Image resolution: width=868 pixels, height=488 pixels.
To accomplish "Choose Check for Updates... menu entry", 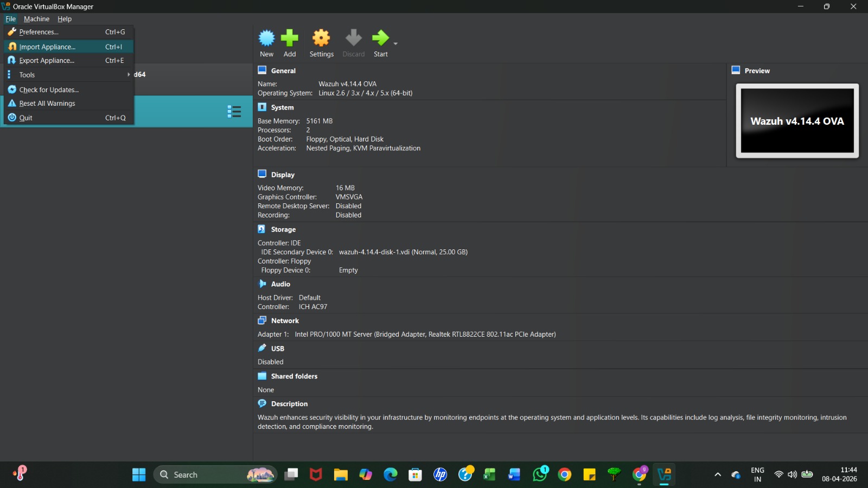I will pos(68,89).
